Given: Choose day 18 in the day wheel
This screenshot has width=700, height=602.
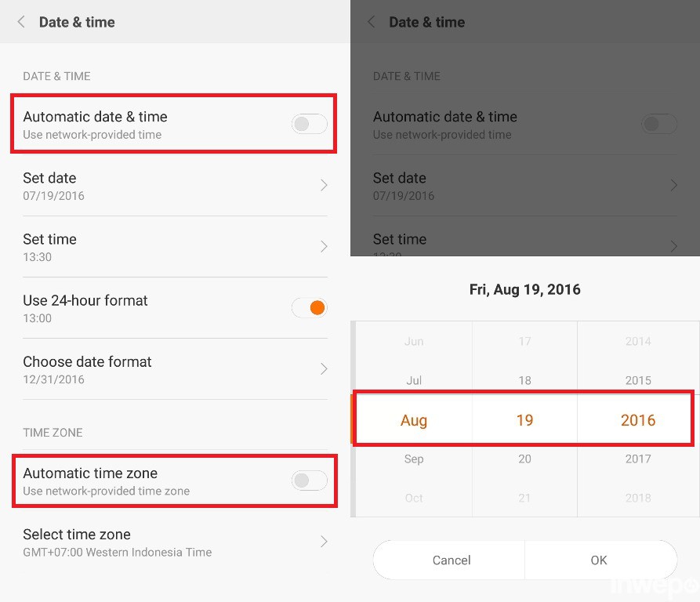Looking at the screenshot, I should click(524, 381).
